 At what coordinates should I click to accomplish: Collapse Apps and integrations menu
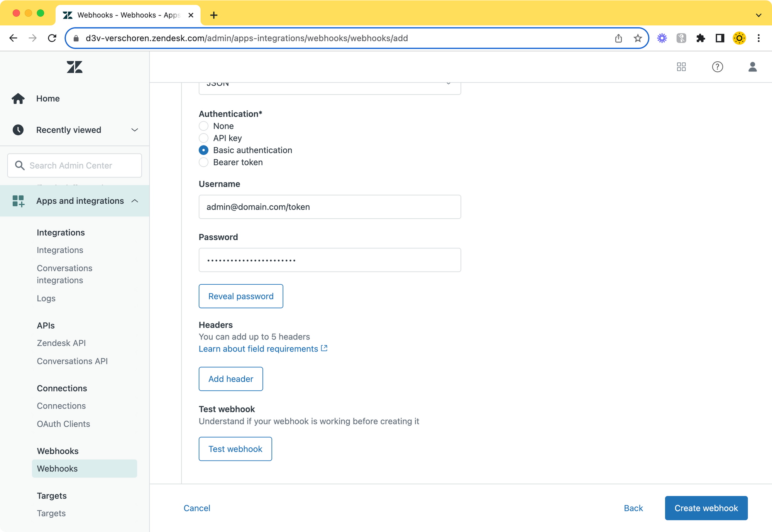(134, 201)
